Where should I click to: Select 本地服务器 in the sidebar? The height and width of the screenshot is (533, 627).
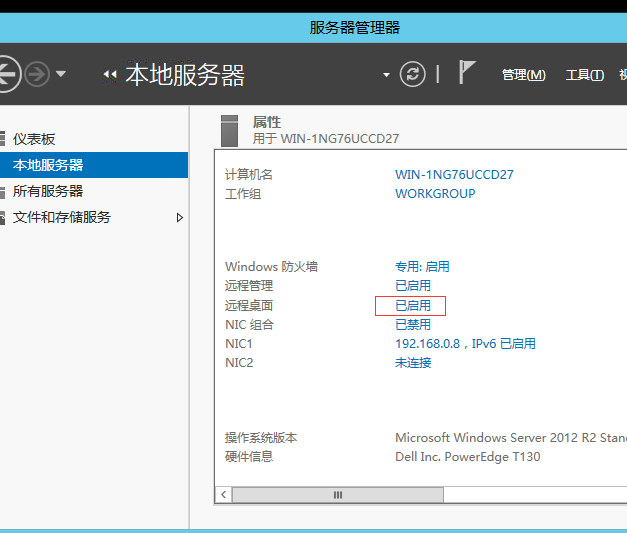[x=94, y=165]
